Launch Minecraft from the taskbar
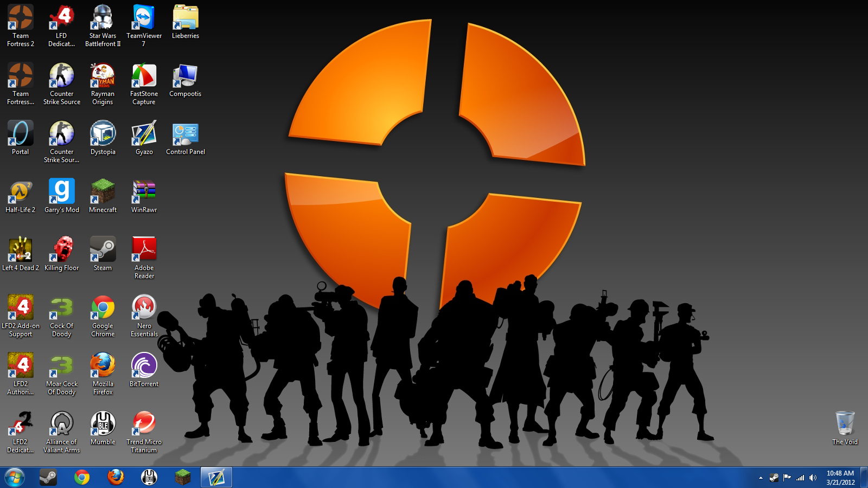This screenshot has height=488, width=868. tap(183, 478)
